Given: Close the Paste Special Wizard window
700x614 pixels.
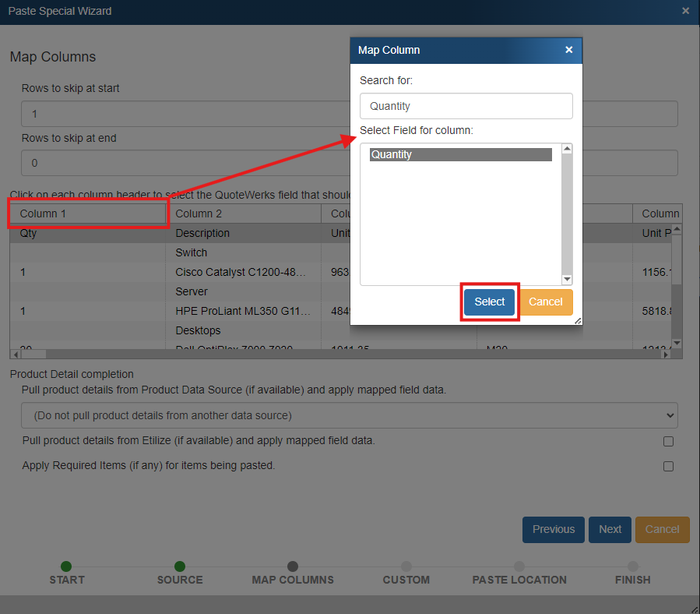Looking at the screenshot, I should [x=685, y=11].
